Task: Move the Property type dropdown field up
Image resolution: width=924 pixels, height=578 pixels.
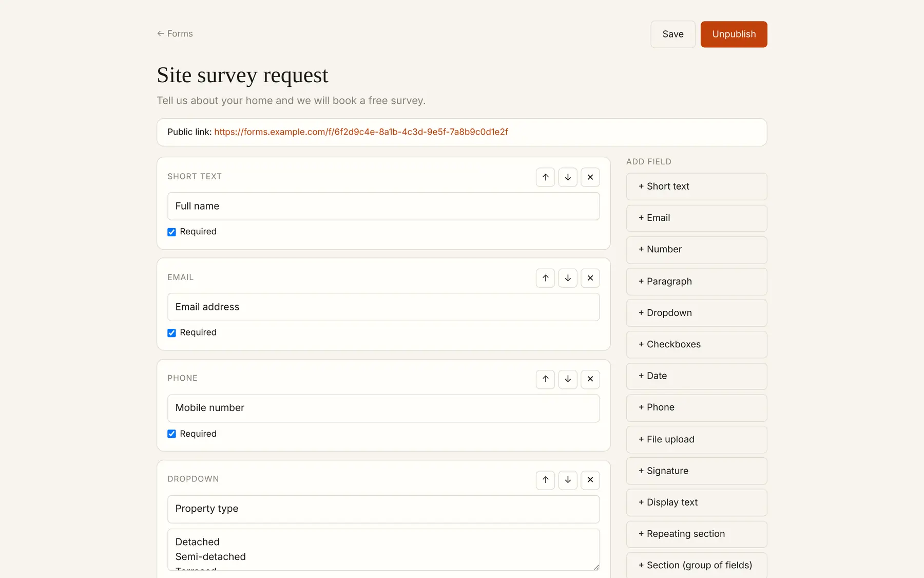Action: click(545, 480)
